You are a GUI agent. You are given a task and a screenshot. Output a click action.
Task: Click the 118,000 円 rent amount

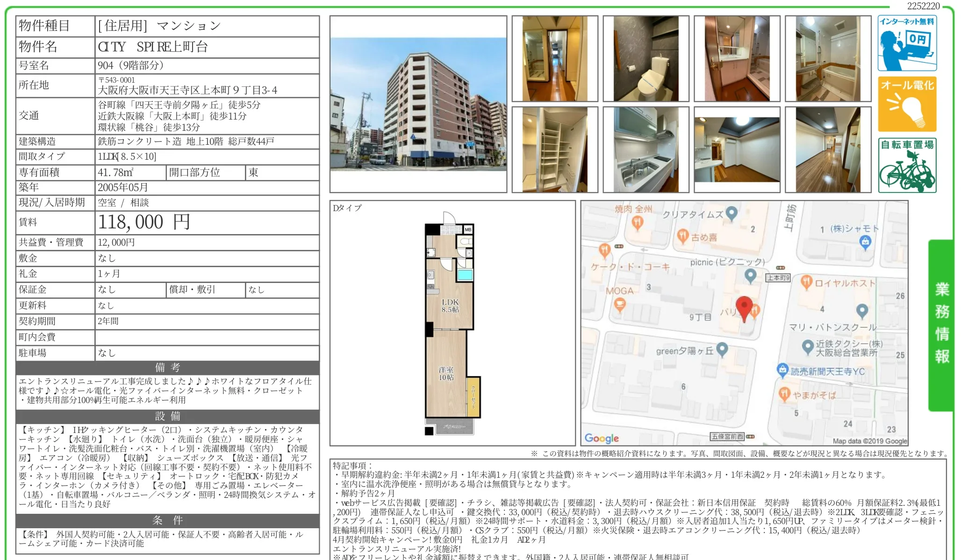(x=143, y=222)
